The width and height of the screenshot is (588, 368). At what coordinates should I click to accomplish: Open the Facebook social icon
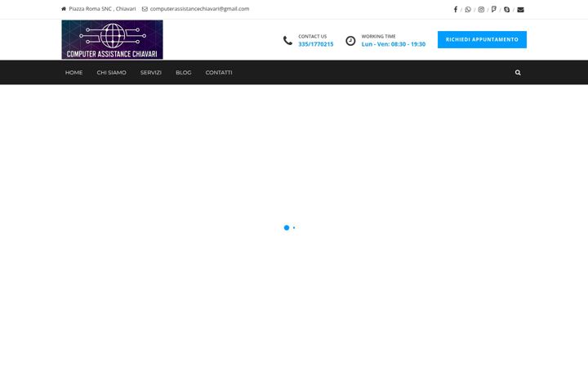[x=455, y=9]
